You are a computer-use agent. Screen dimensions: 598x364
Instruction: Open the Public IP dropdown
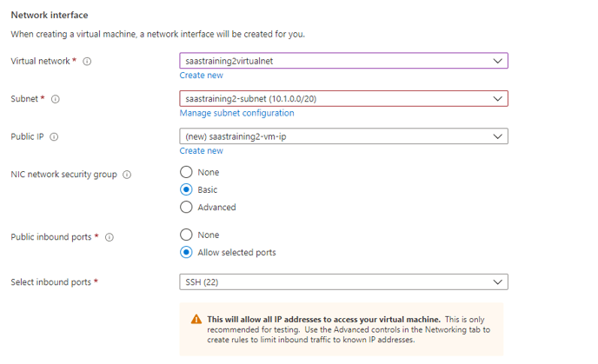pos(343,136)
